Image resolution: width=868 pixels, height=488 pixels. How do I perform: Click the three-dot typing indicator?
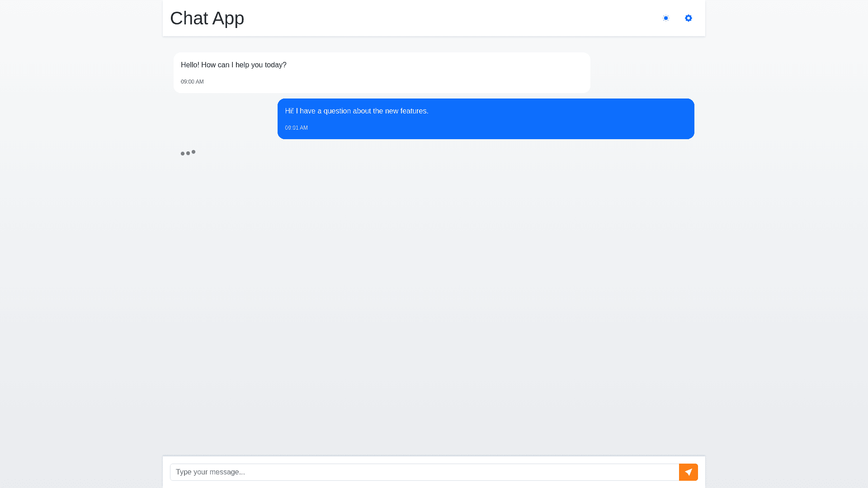point(188,153)
